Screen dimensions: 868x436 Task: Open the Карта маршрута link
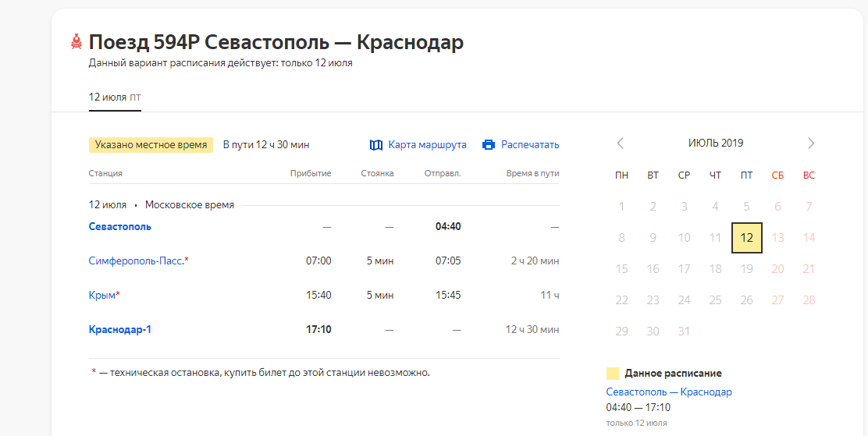tap(427, 145)
